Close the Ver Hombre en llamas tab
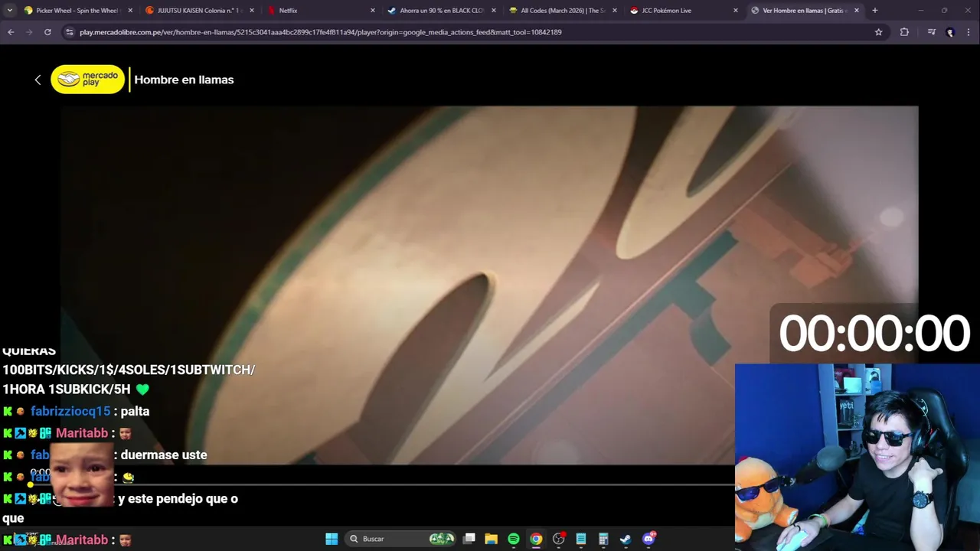The image size is (980, 551). (x=857, y=11)
